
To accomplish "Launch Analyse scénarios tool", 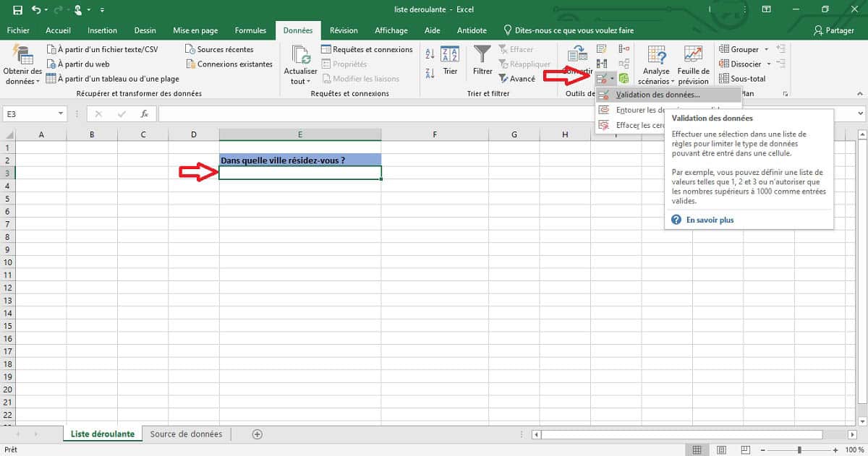I will pos(655,64).
